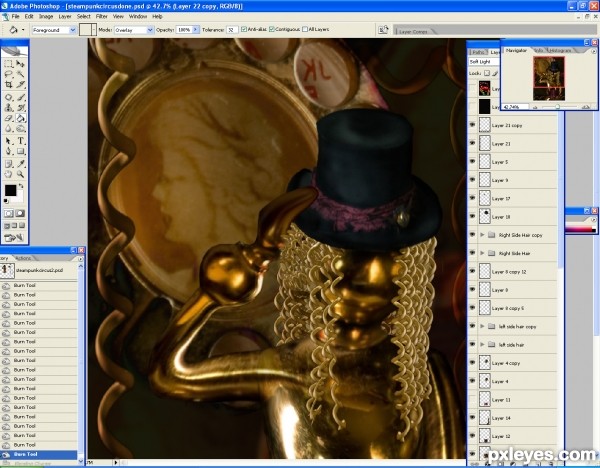Select the Paint Bucket tool
Screen dimensions: 600x468
click(x=20, y=118)
